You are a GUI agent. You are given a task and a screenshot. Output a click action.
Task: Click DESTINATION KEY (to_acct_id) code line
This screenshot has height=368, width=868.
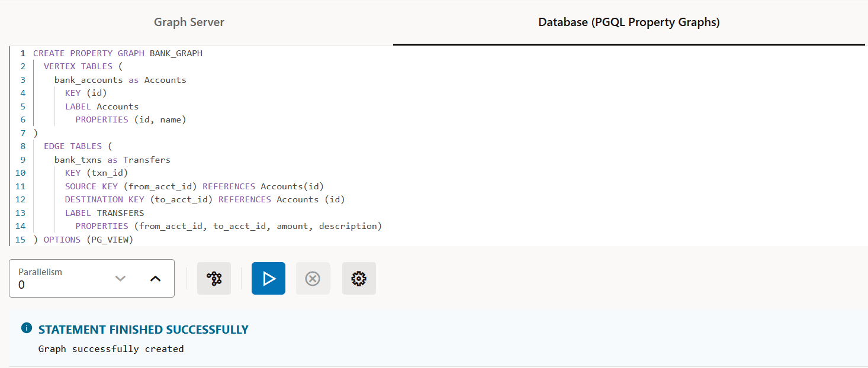click(x=205, y=199)
